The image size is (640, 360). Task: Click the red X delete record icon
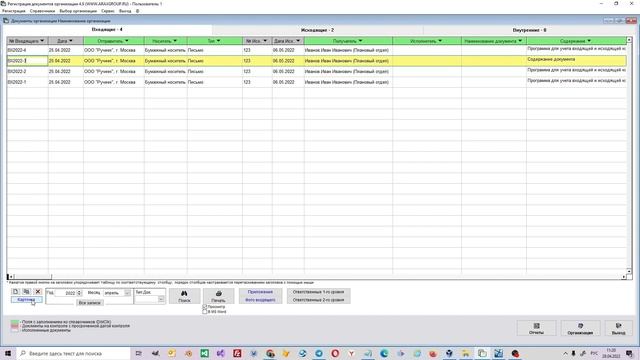pos(38,291)
